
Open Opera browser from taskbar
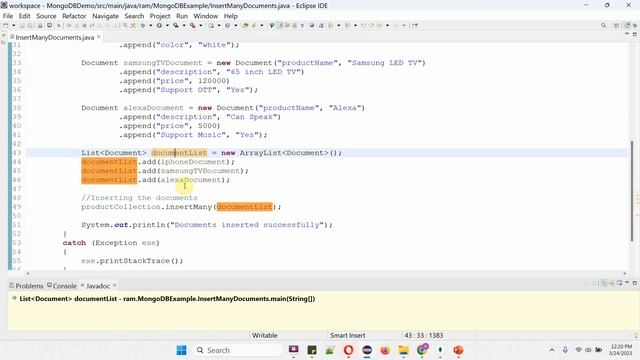[x=348, y=350]
